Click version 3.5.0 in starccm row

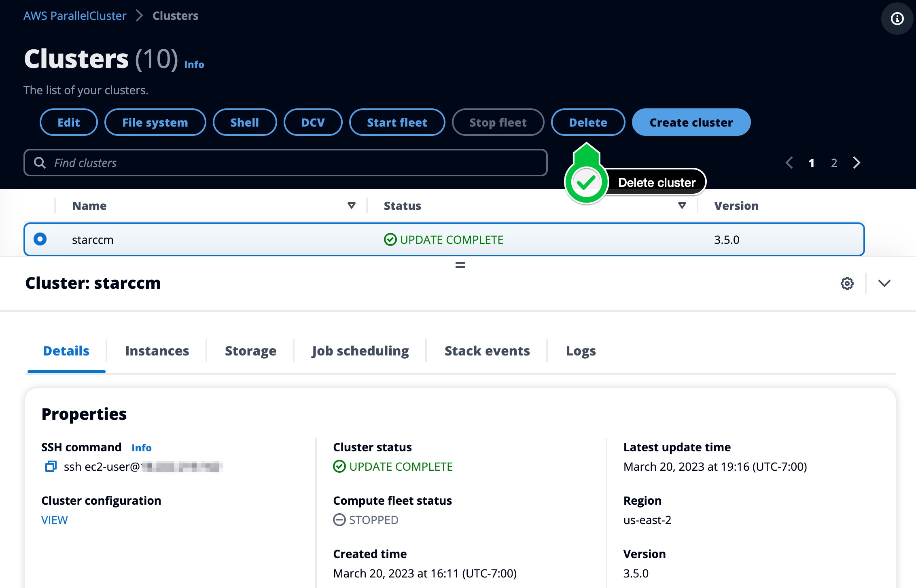pos(727,239)
